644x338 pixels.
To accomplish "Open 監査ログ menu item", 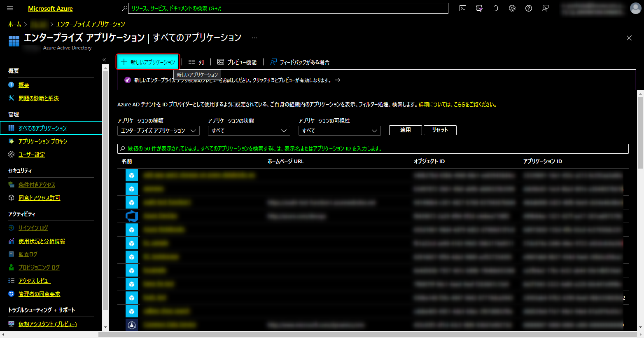I will pos(28,254).
